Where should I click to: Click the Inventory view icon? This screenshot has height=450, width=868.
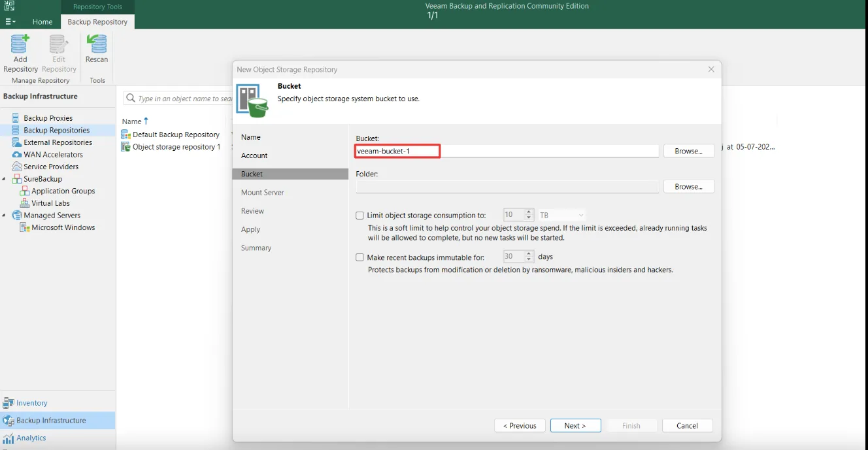point(8,403)
